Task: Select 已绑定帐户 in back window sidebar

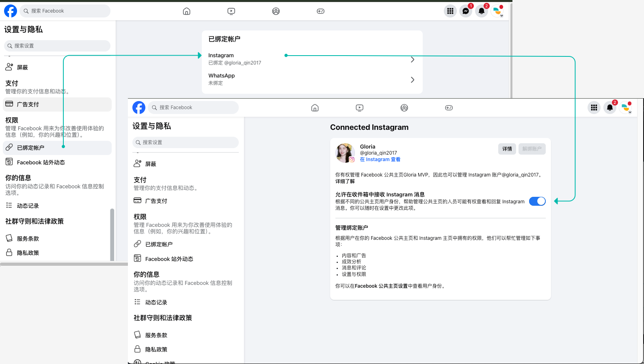Action: pyautogui.click(x=57, y=148)
